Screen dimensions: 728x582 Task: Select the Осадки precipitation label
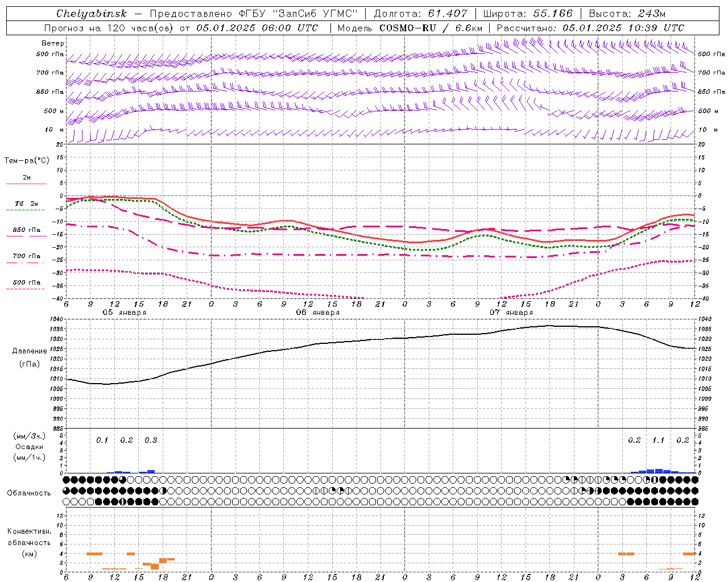(30, 447)
